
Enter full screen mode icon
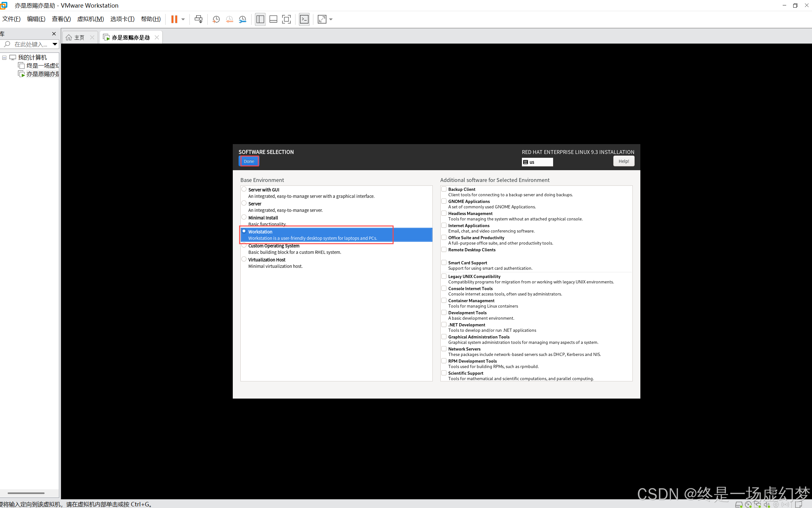point(286,19)
